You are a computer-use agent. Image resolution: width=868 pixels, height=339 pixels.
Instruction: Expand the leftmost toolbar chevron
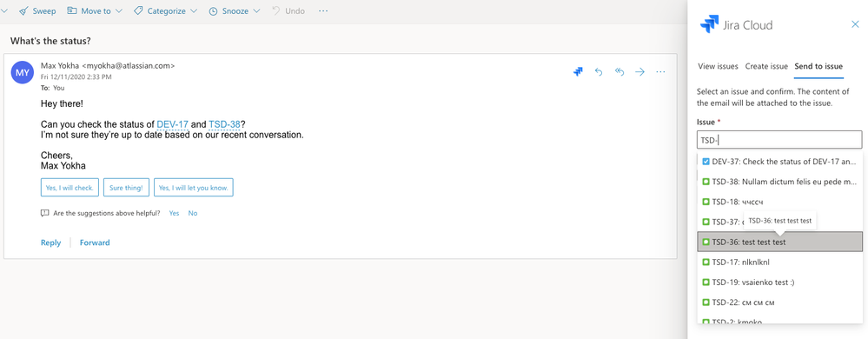coord(4,11)
